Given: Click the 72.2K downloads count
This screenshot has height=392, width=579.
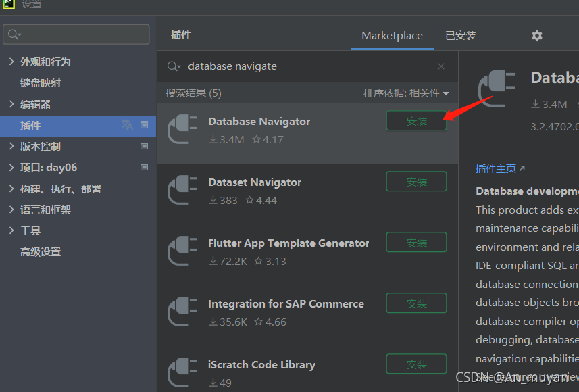Looking at the screenshot, I should (x=228, y=261).
